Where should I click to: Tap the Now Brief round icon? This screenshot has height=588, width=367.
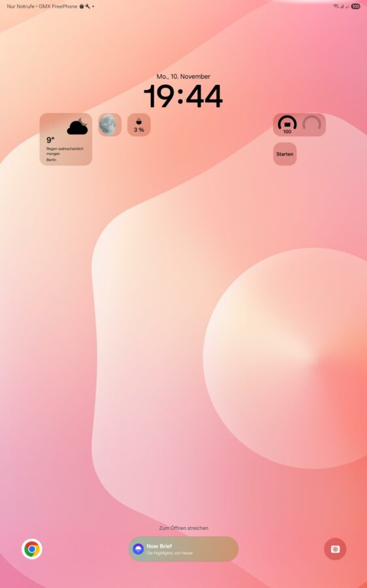click(x=138, y=549)
